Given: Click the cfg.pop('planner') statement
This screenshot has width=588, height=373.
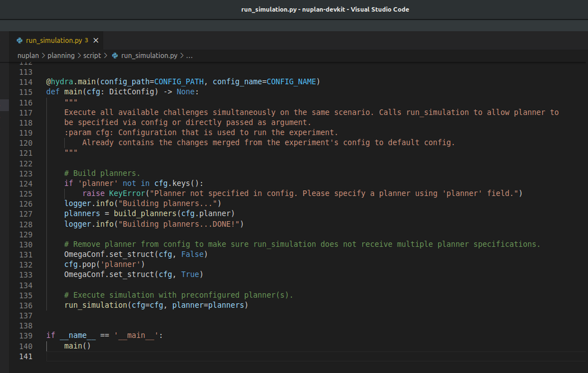Looking at the screenshot, I should (x=104, y=264).
